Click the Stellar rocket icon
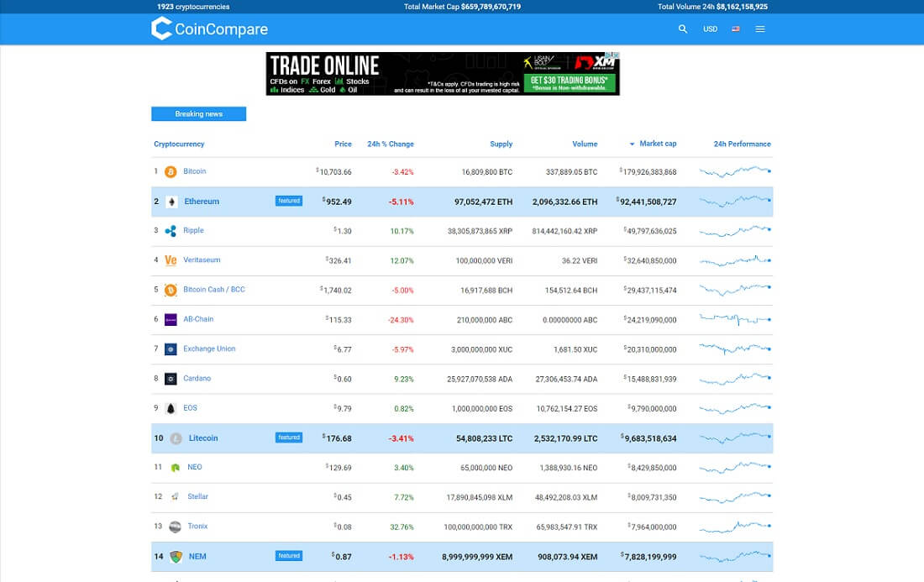This screenshot has height=582, width=924. click(175, 496)
